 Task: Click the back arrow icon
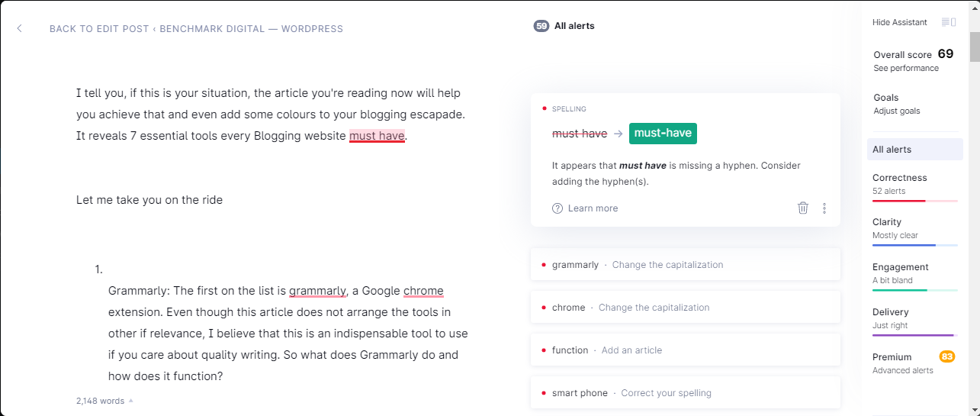20,29
